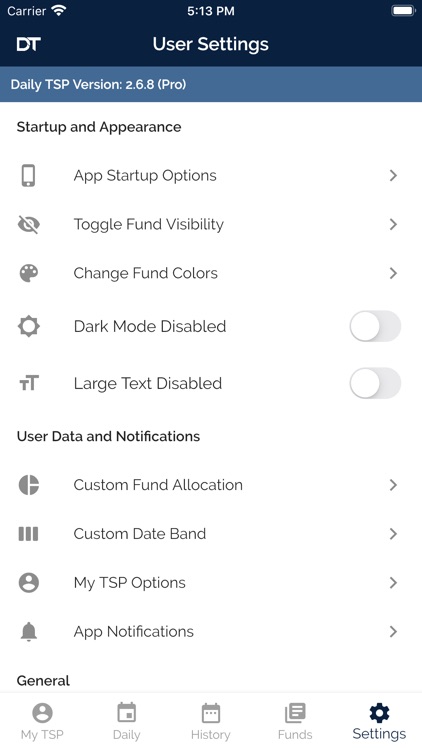Open Custom Fund Allocation via its chevron
Screen dimensions: 422x750
pyautogui.click(x=393, y=485)
